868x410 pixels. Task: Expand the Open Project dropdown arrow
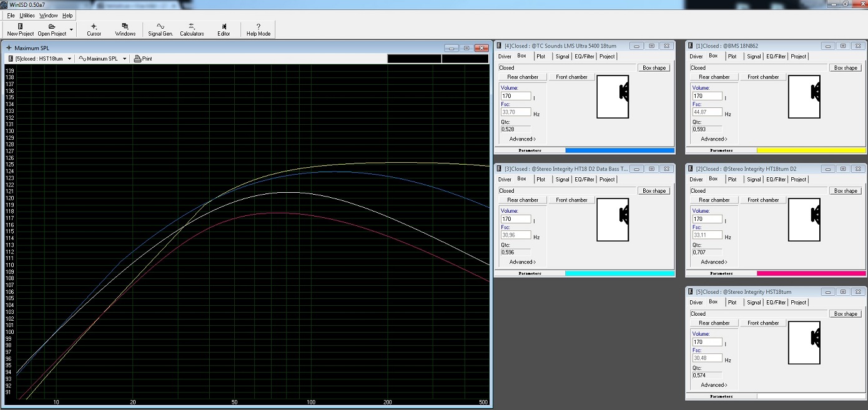pos(71,29)
